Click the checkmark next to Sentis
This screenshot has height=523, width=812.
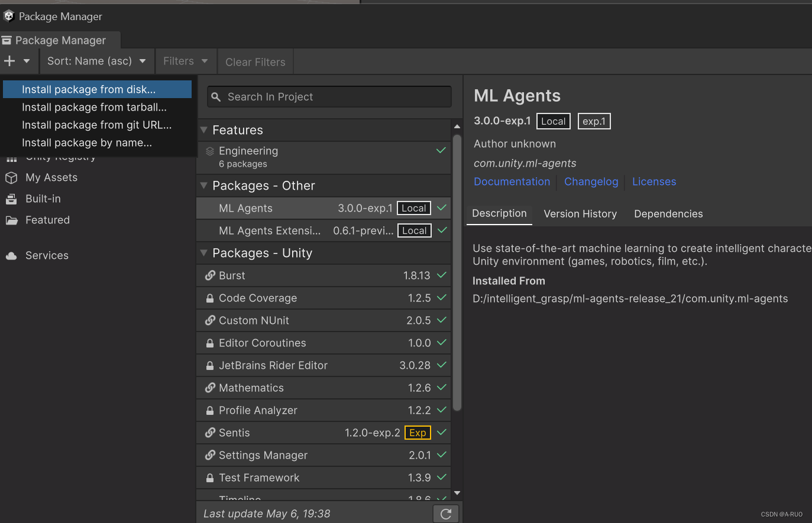(441, 432)
